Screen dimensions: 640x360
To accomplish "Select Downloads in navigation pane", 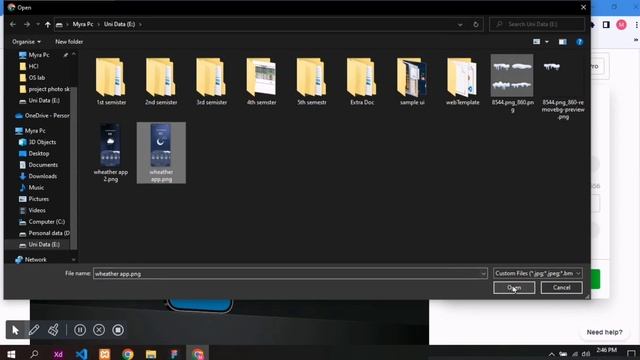I will point(38,176).
